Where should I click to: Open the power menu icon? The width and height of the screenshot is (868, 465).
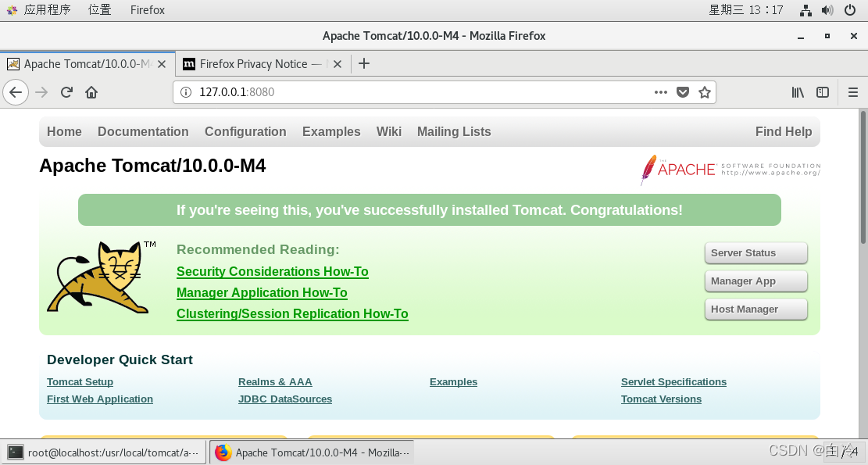click(x=850, y=10)
